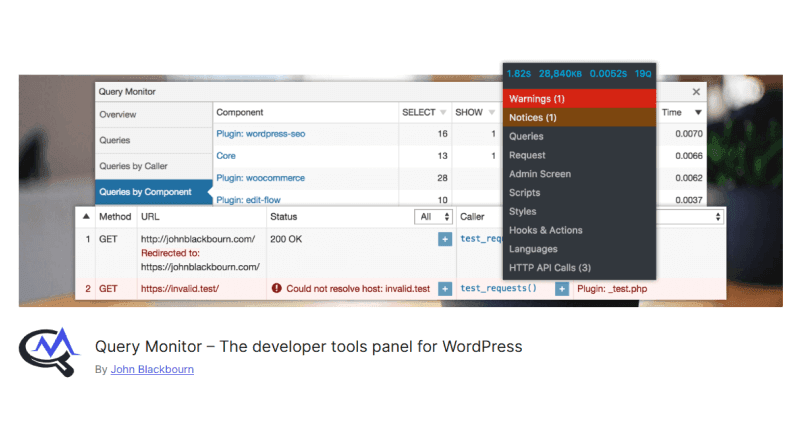Sort by the SELECT column arrow

444,113
